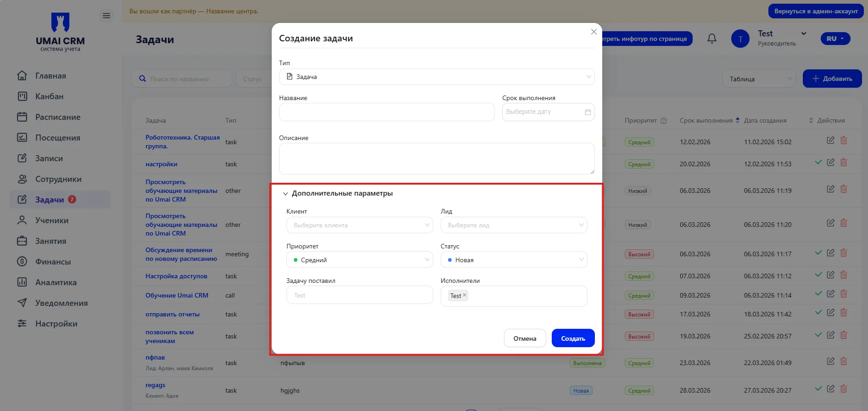Viewport: 868px width, 411px height.
Task: Edit the позвонить всем ученикам task
Action: coord(830,335)
